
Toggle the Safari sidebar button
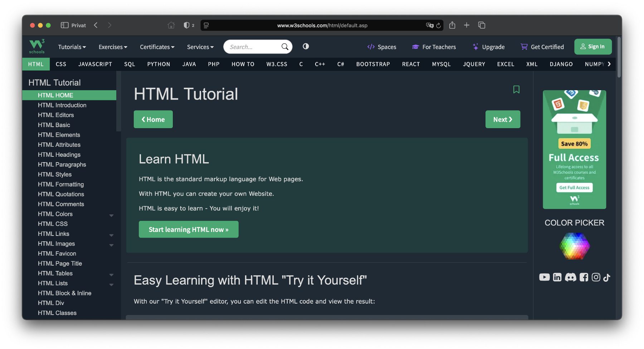point(65,25)
